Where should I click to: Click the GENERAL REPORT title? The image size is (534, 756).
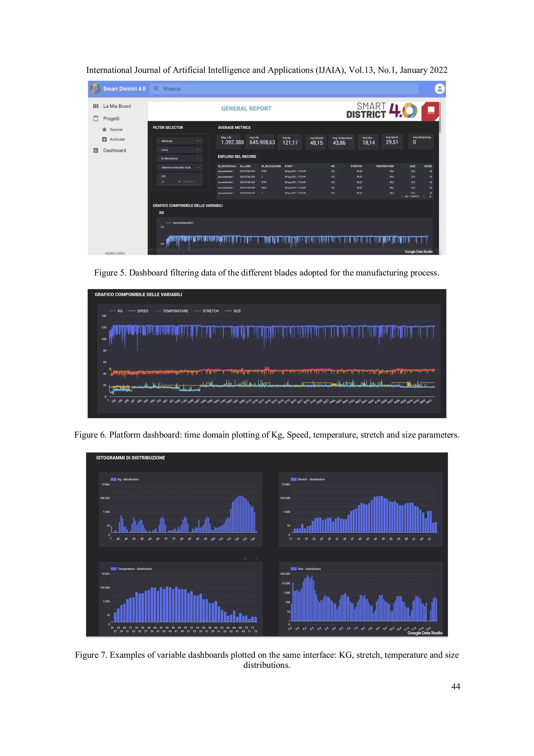pos(246,108)
